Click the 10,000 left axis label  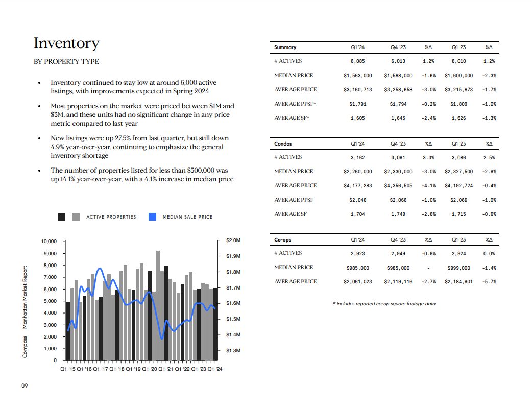49,242
